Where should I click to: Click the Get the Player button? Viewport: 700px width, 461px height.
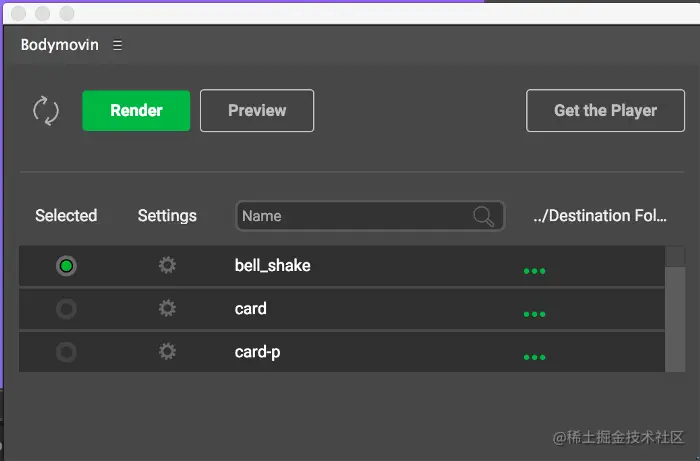[x=605, y=111]
